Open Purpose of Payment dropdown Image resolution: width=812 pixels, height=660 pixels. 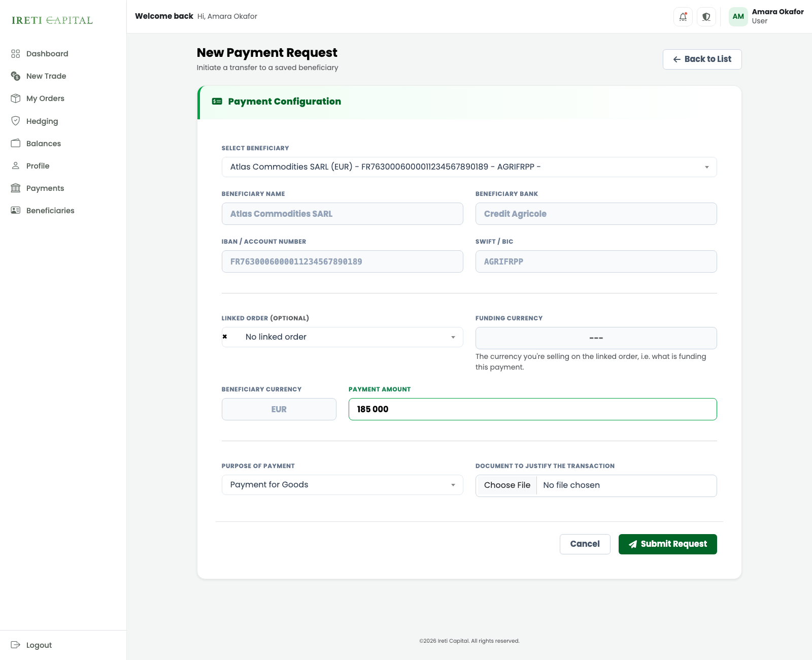point(342,485)
